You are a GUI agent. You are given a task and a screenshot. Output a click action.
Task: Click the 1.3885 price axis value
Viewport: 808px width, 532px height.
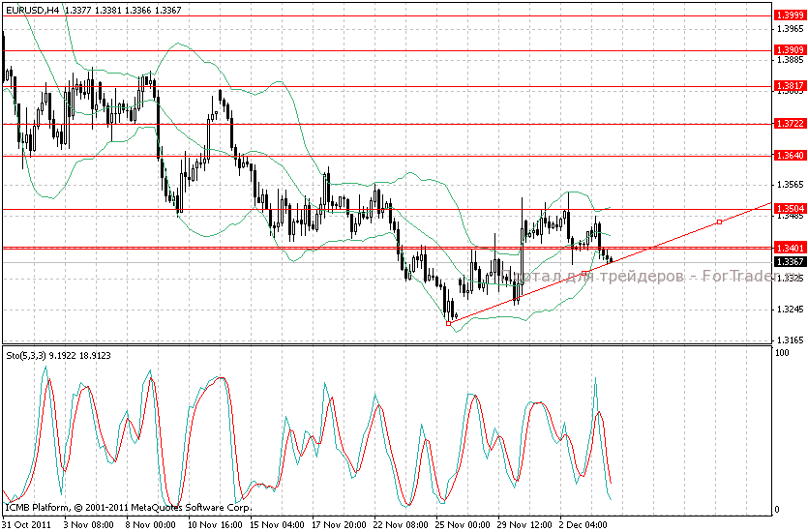(791, 60)
